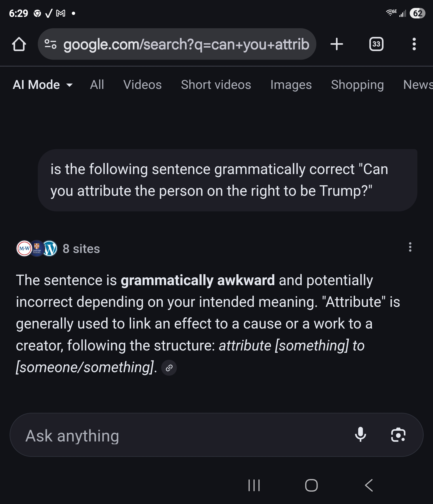
Task: Tap the browser home icon
Action: 19,44
